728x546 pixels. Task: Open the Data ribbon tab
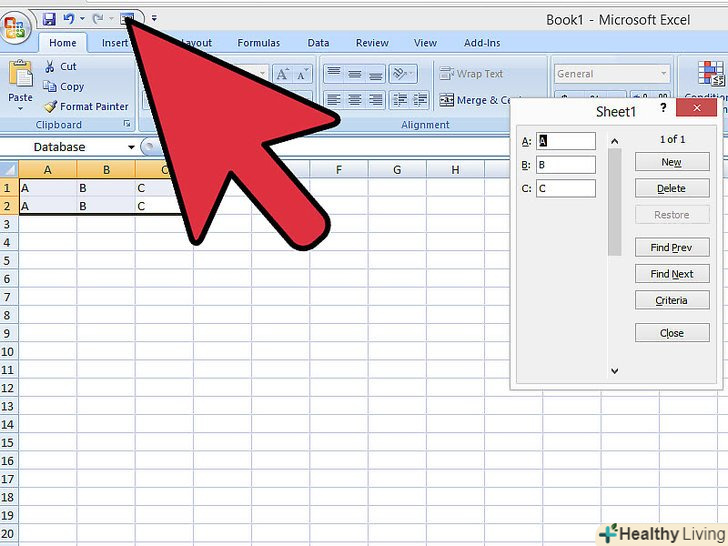pos(318,43)
